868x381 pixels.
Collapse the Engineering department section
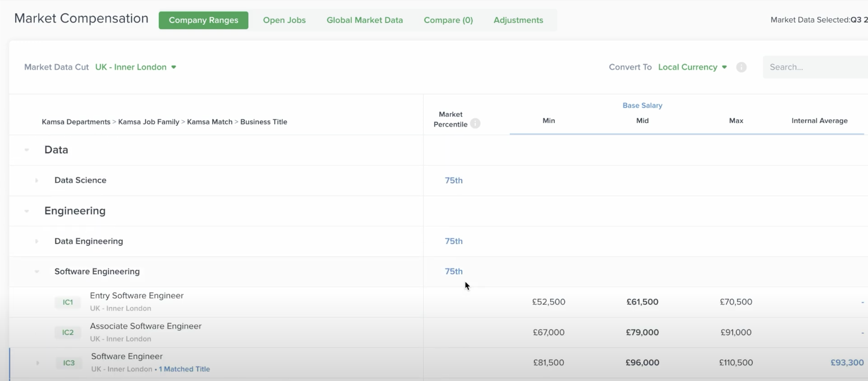[x=27, y=211]
